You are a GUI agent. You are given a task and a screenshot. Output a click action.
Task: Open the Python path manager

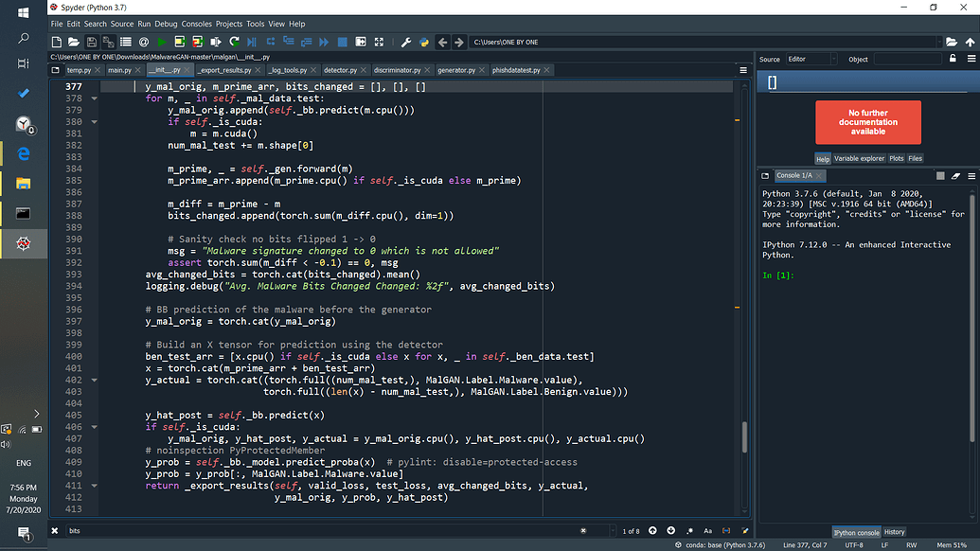[424, 42]
